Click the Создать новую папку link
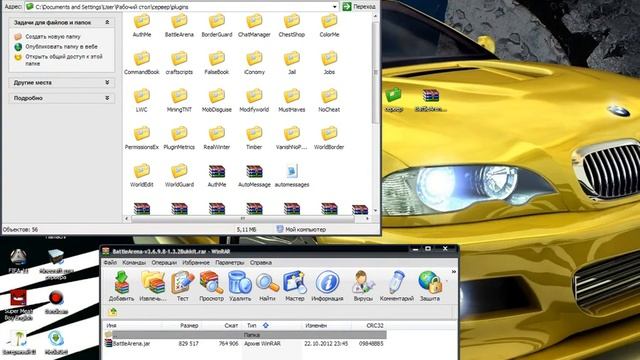Viewport: 640px width, 360px height. pyautogui.click(x=53, y=36)
